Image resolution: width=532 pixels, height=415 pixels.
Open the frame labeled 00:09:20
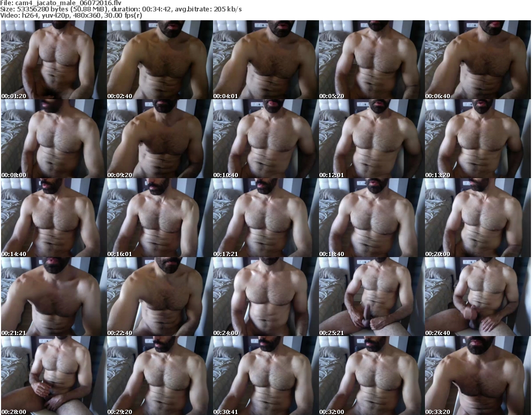159,139
